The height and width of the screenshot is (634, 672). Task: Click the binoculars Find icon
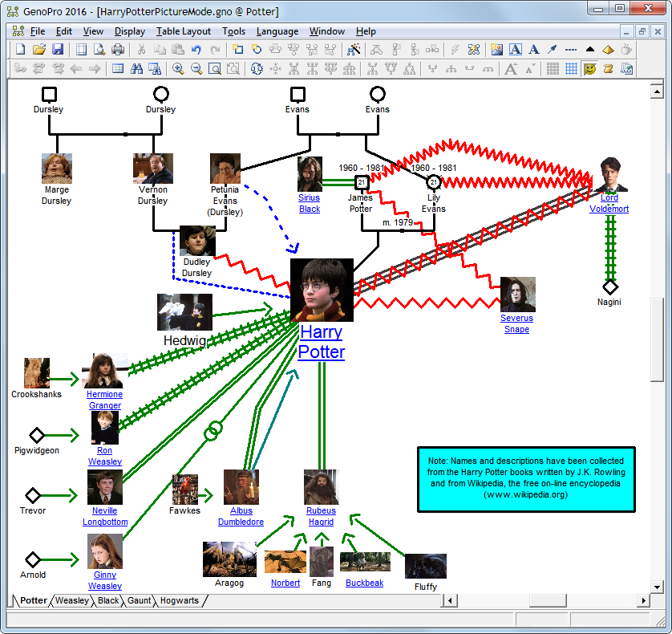coord(136,69)
